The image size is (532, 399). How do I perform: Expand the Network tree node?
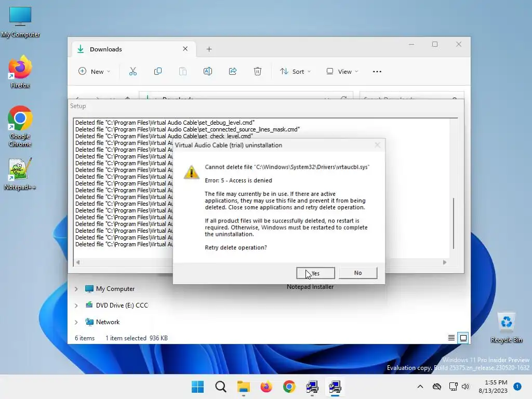[x=76, y=322]
